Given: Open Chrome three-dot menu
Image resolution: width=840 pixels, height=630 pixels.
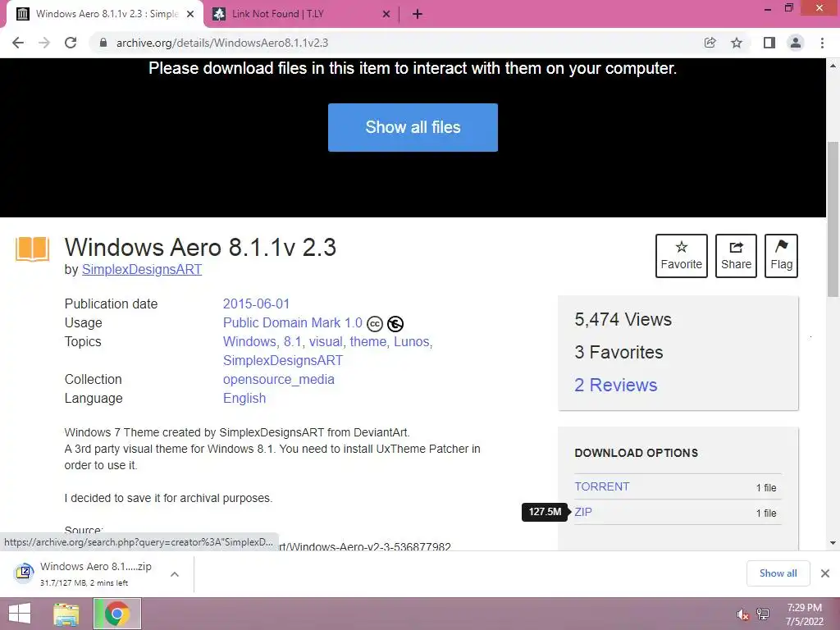Looking at the screenshot, I should pos(822,43).
